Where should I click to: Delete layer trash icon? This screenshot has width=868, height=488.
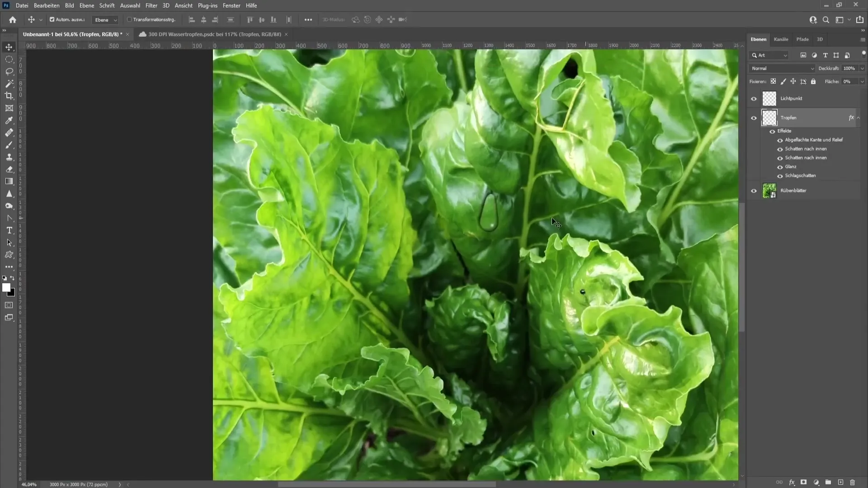[853, 482]
